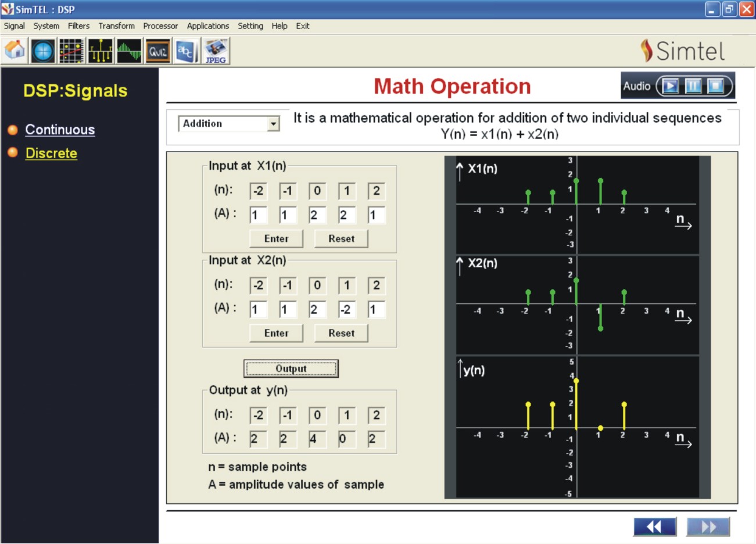Screen dimensions: 756x544
Task: Click X1(n) amplitude field for n=-2
Action: coord(259,215)
